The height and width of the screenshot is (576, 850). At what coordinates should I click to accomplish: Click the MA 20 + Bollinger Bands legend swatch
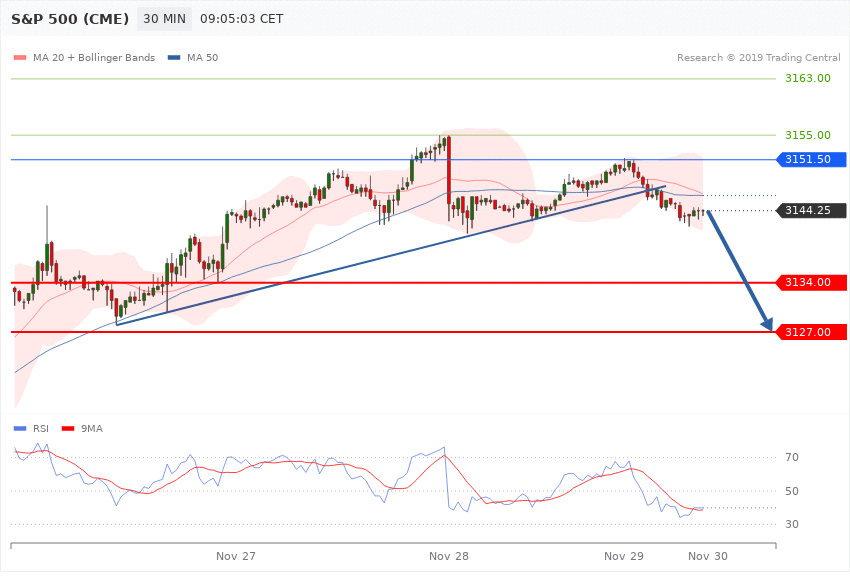point(20,57)
